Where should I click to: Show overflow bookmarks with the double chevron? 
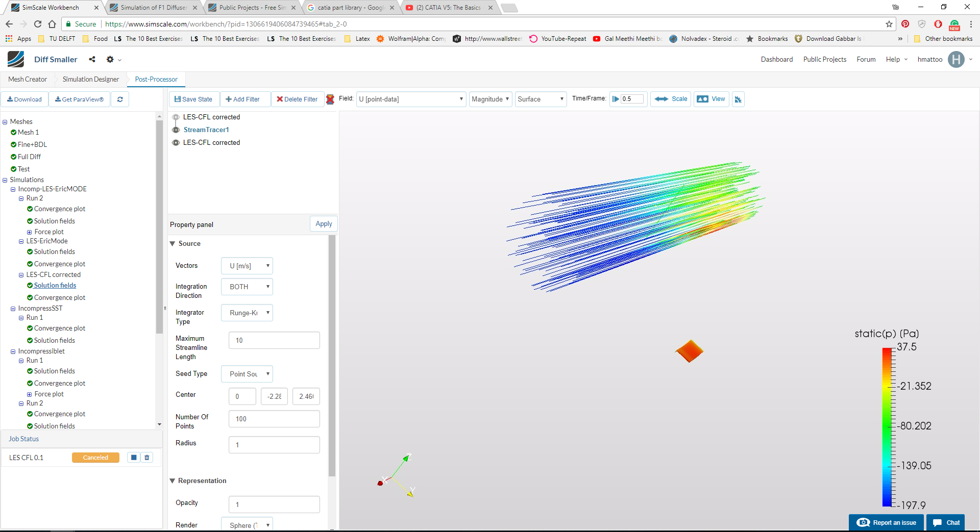point(900,39)
